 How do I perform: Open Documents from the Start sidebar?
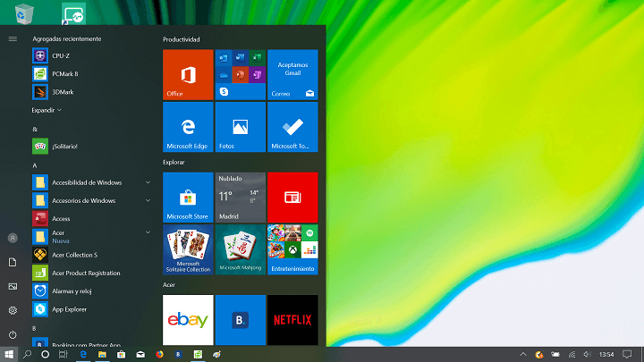pos(13,262)
